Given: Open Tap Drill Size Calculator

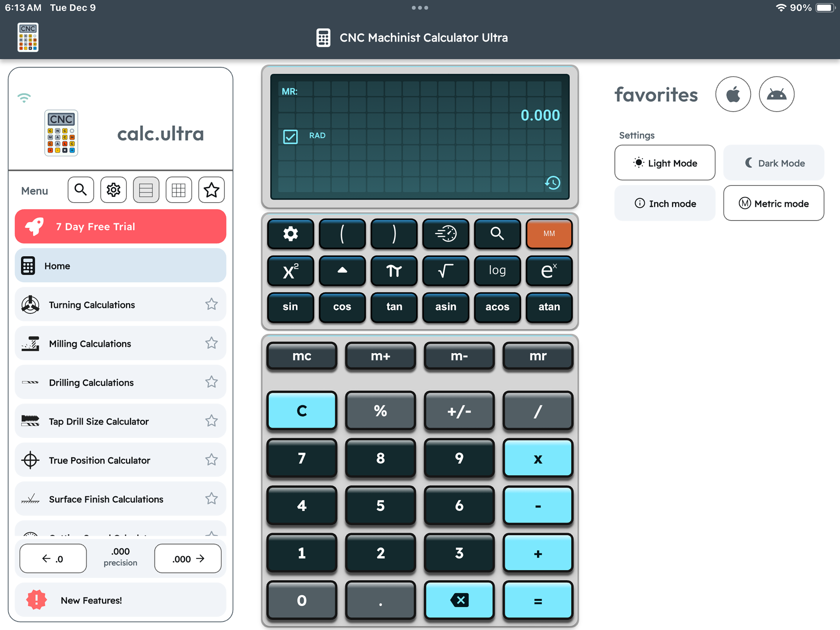Looking at the screenshot, I should (120, 421).
